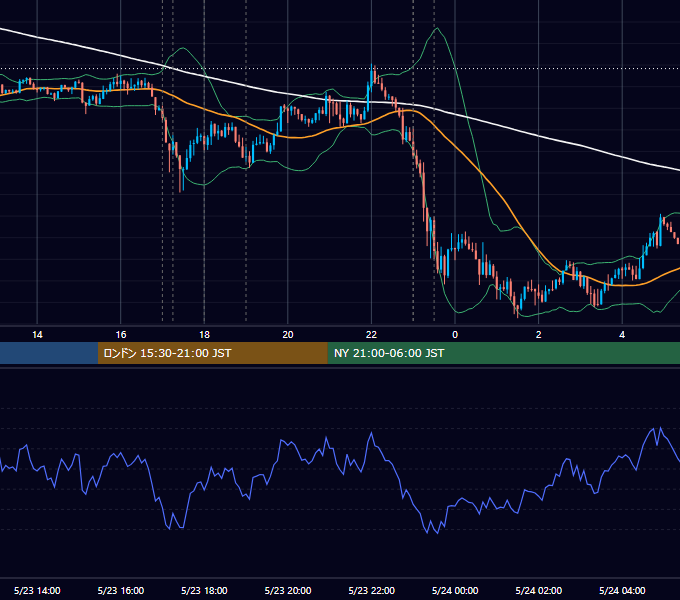Click the '18' hour label on the price chart axis
The image size is (680, 600).
click(x=204, y=335)
